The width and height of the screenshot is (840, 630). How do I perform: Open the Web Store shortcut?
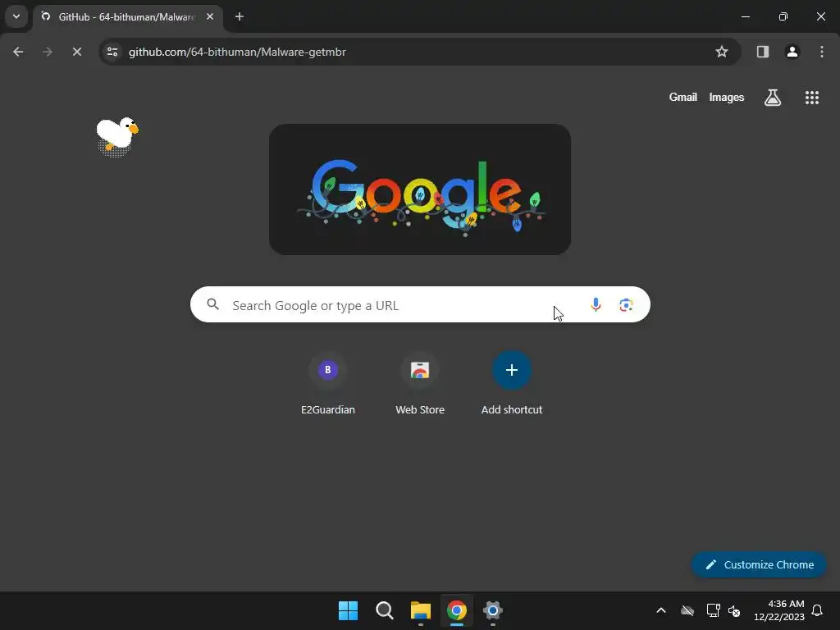(x=420, y=384)
